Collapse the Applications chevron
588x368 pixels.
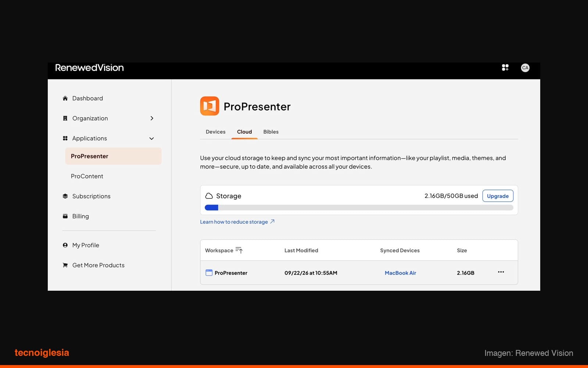point(151,138)
